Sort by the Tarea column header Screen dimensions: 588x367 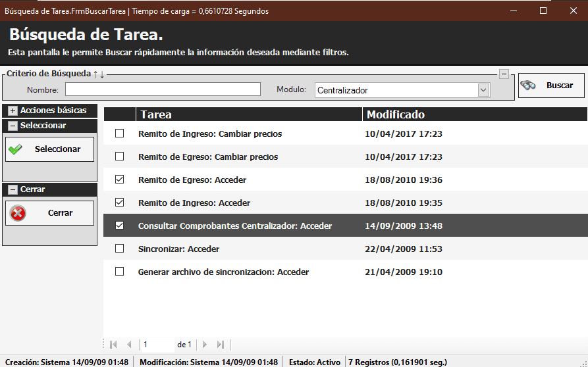(x=249, y=114)
